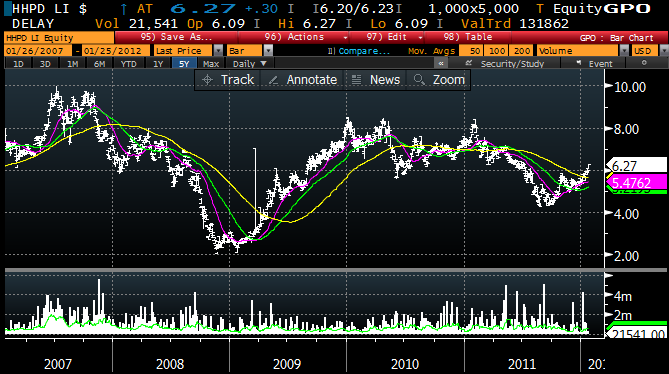Screen dimensions: 669x374
Task: Click the 2011 year axis label
Action: [522, 364]
